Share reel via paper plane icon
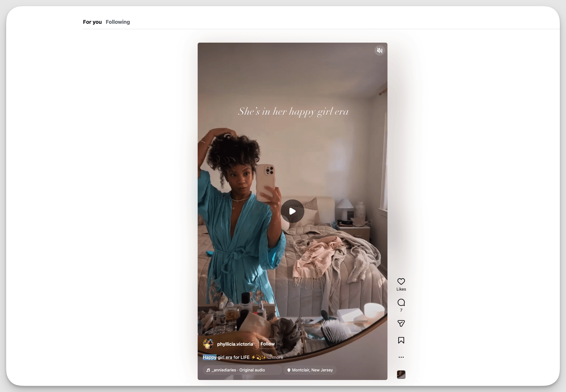Viewport: 566px width, 392px height. click(x=401, y=323)
